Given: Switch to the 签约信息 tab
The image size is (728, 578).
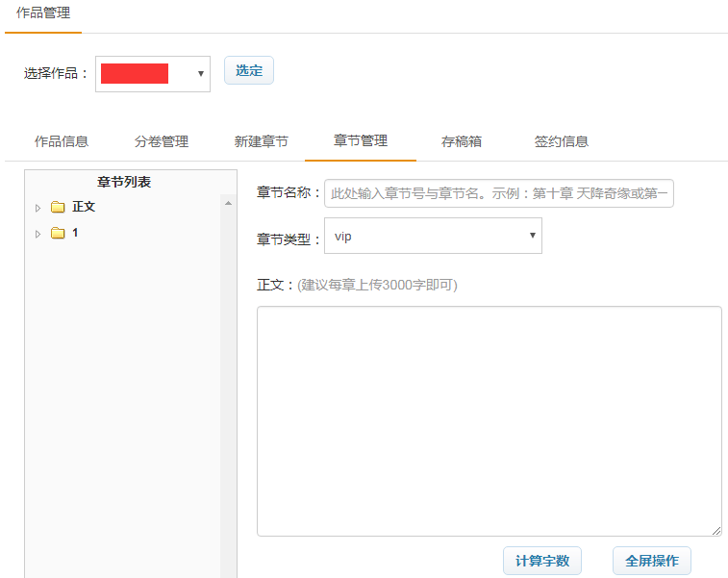Looking at the screenshot, I should [561, 141].
